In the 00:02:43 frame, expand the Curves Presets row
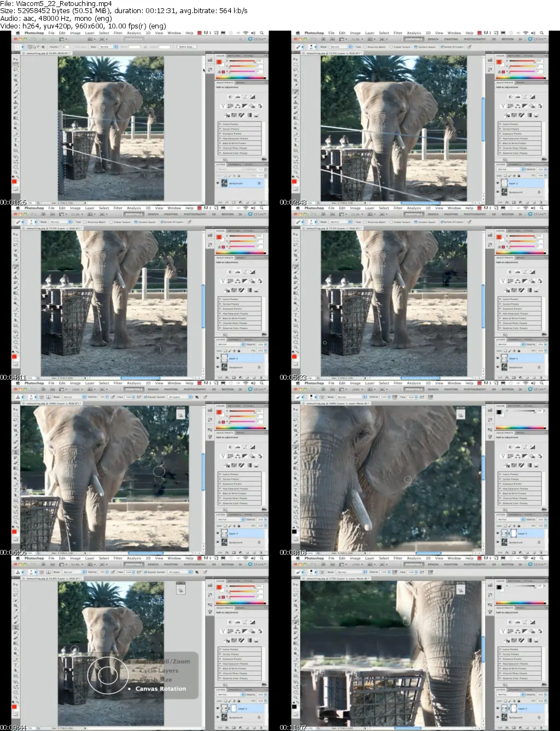Image resolution: width=560 pixels, height=731 pixels. tap(520, 129)
